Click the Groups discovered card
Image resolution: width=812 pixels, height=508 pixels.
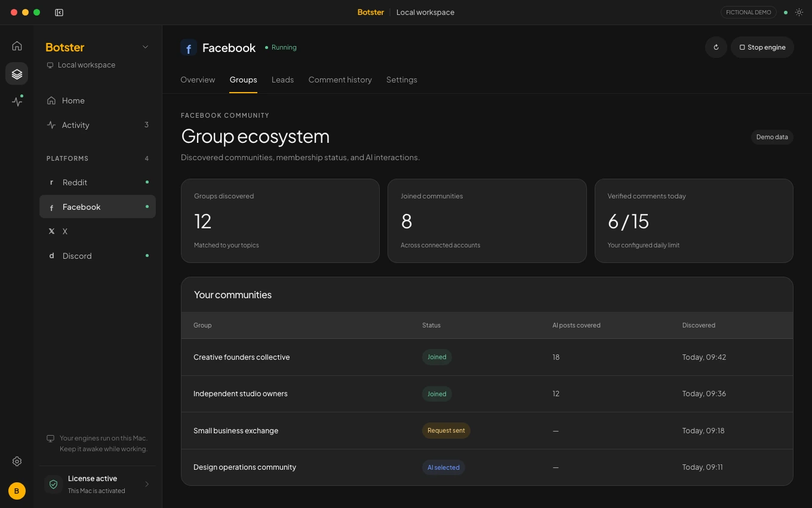click(280, 221)
